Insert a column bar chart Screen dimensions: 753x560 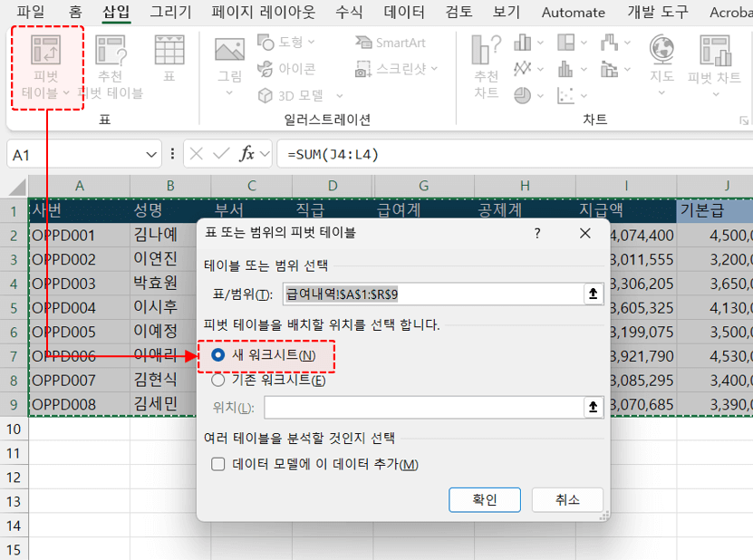pos(523,43)
